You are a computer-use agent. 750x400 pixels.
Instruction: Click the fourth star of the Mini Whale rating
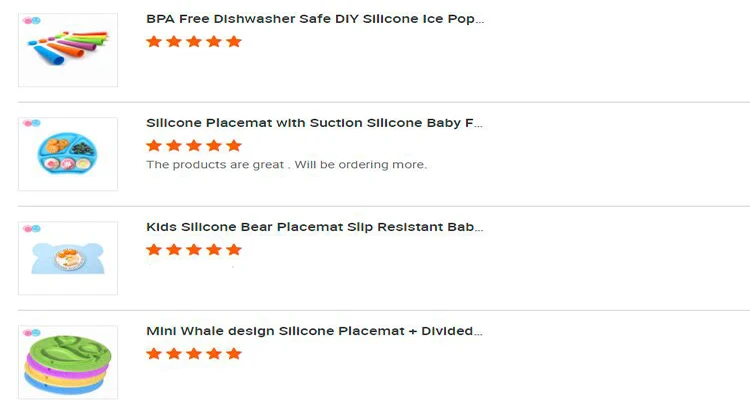(214, 354)
